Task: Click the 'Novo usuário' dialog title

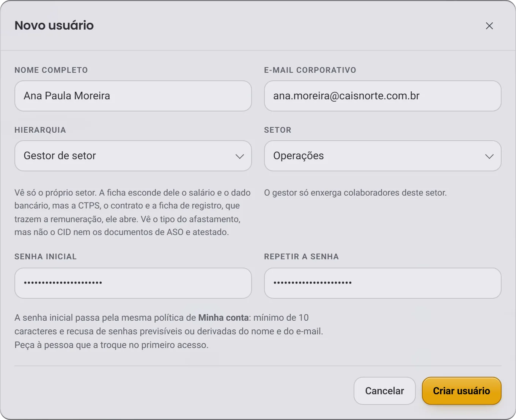Action: pyautogui.click(x=54, y=25)
